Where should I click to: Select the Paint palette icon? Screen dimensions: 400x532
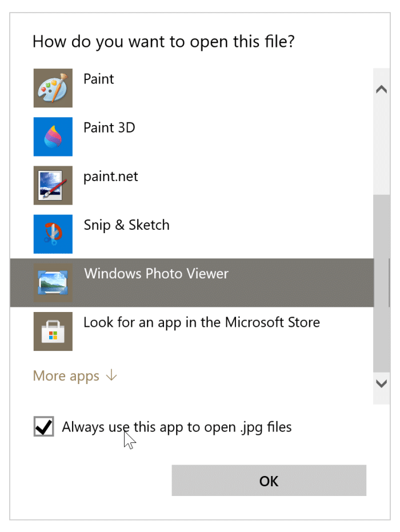click(53, 88)
